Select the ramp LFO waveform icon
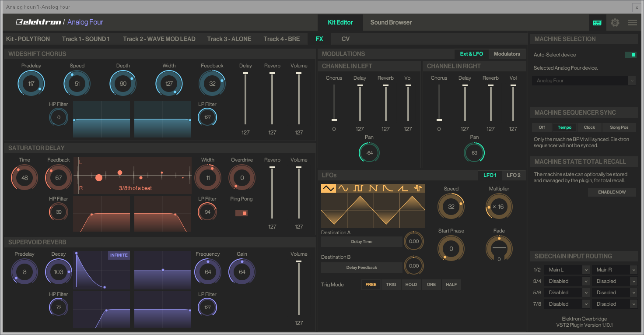Image resolution: width=644 pixels, height=335 pixels. click(403, 188)
